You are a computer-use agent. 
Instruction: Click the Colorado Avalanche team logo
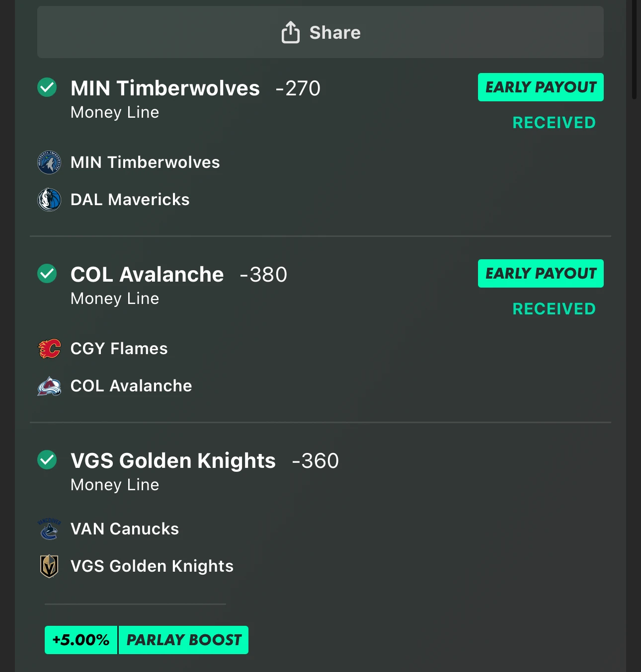(x=49, y=386)
